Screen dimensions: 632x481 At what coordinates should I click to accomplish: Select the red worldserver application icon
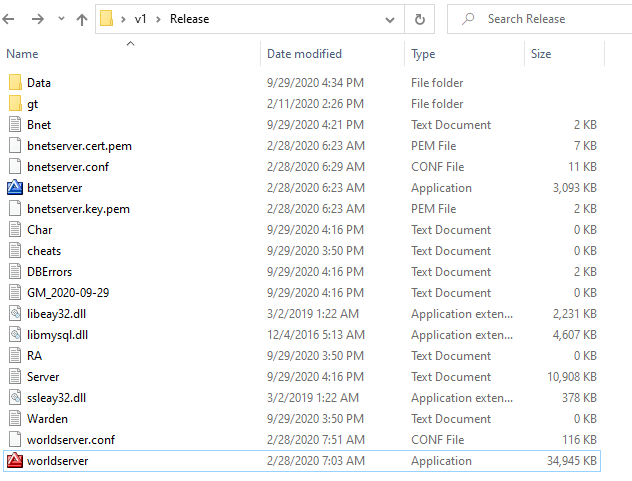coord(15,460)
